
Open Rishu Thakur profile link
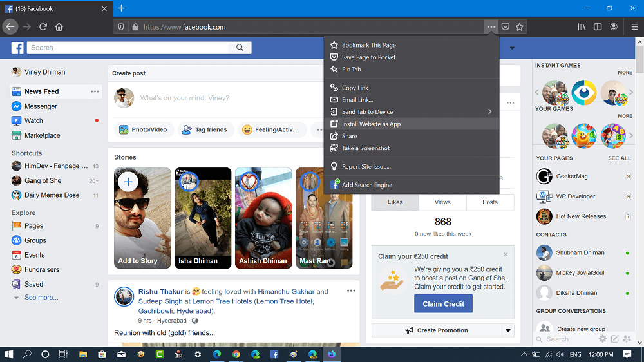click(160, 291)
